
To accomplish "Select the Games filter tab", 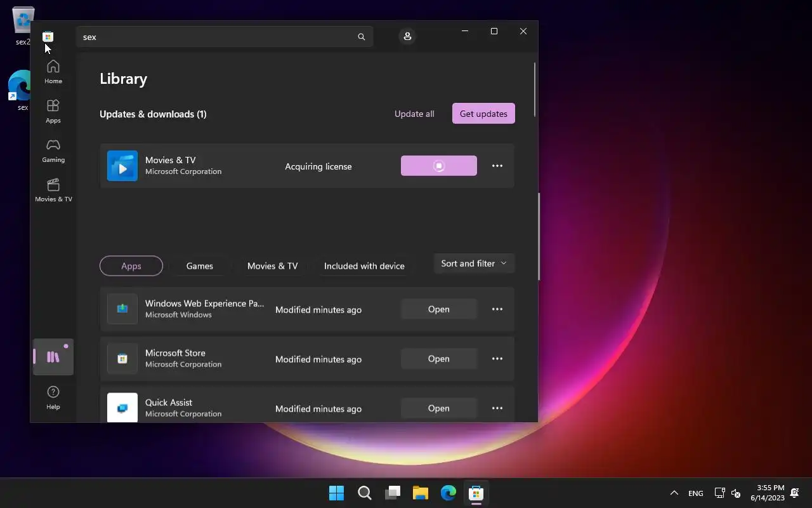I will tap(200, 266).
